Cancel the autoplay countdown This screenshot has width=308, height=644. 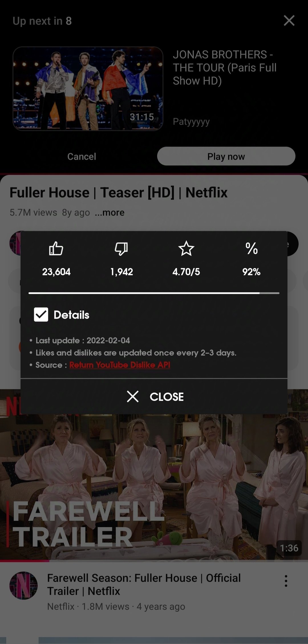[82, 156]
